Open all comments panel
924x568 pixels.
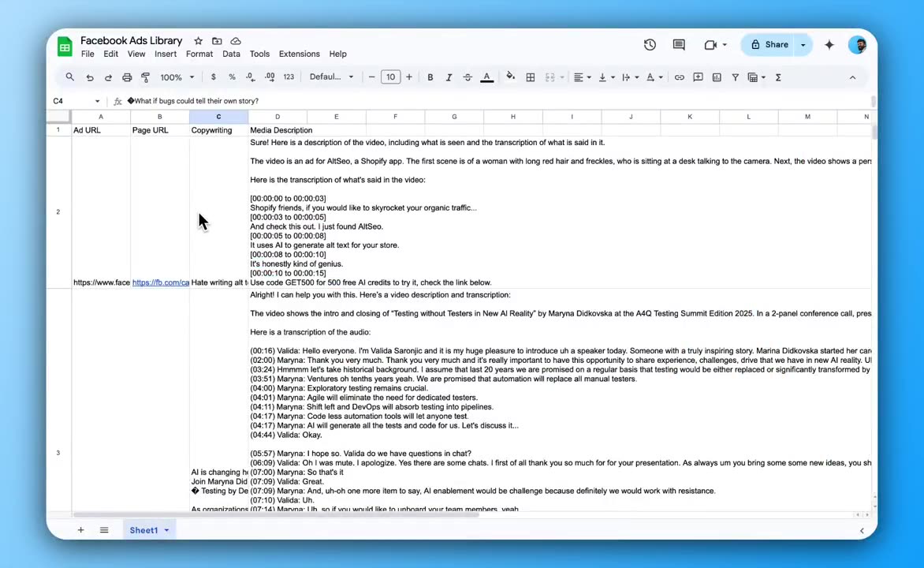[679, 45]
